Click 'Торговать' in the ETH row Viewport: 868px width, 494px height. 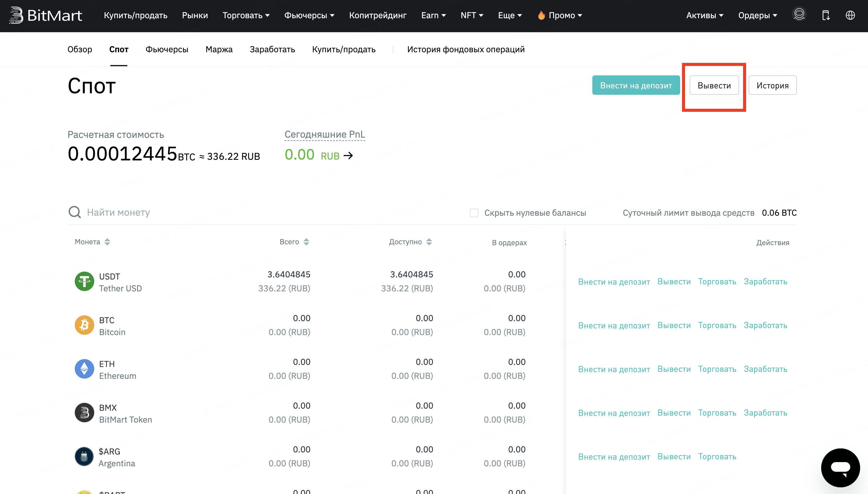717,369
